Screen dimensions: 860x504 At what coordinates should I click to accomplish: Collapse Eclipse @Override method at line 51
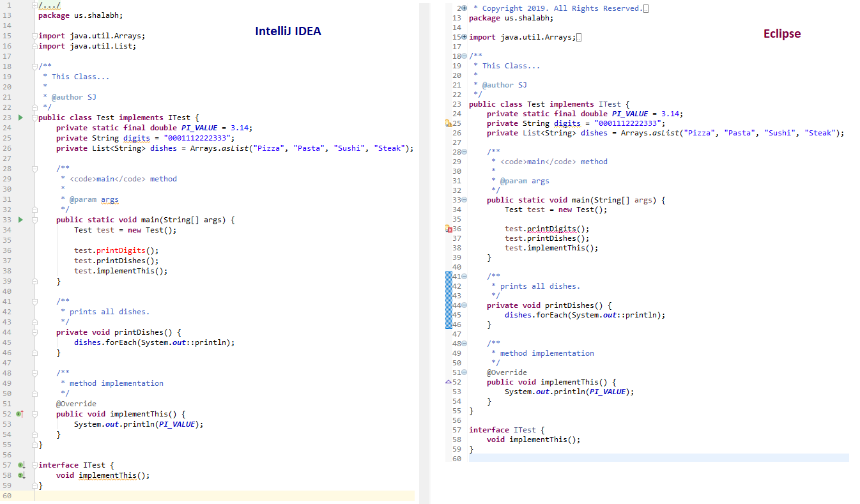pos(465,372)
